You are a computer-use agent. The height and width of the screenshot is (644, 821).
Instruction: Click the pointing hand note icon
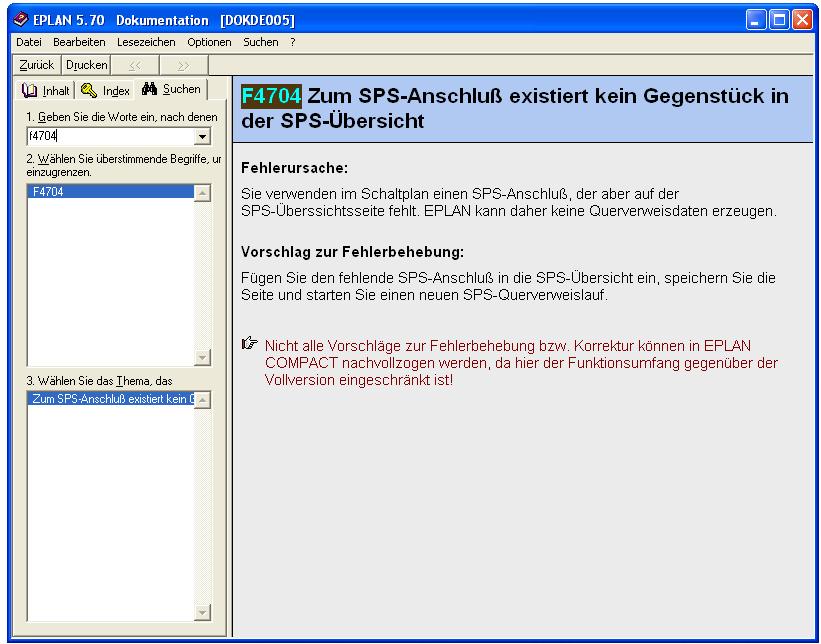click(250, 343)
